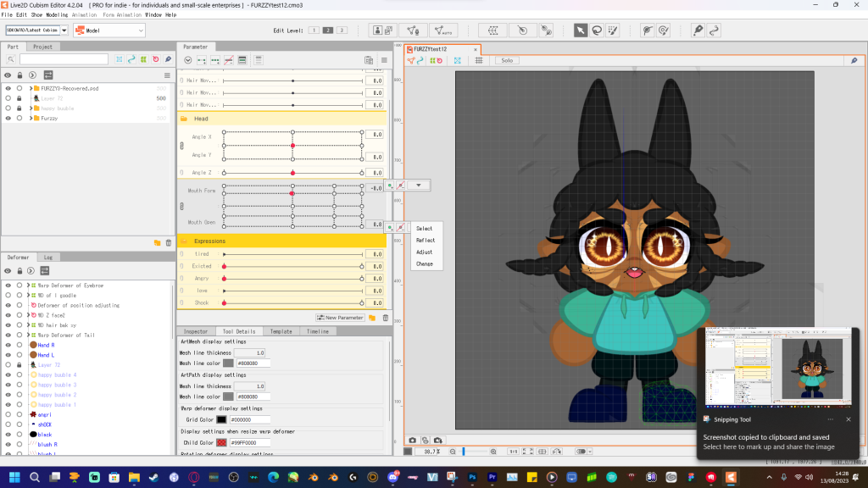Open the Timeline tab
The width and height of the screenshot is (868, 488).
click(318, 331)
